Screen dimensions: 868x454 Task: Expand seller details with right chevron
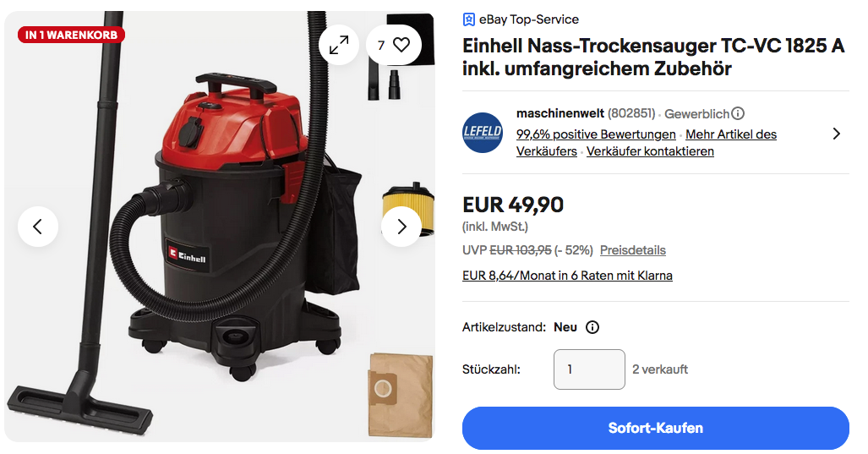point(837,134)
